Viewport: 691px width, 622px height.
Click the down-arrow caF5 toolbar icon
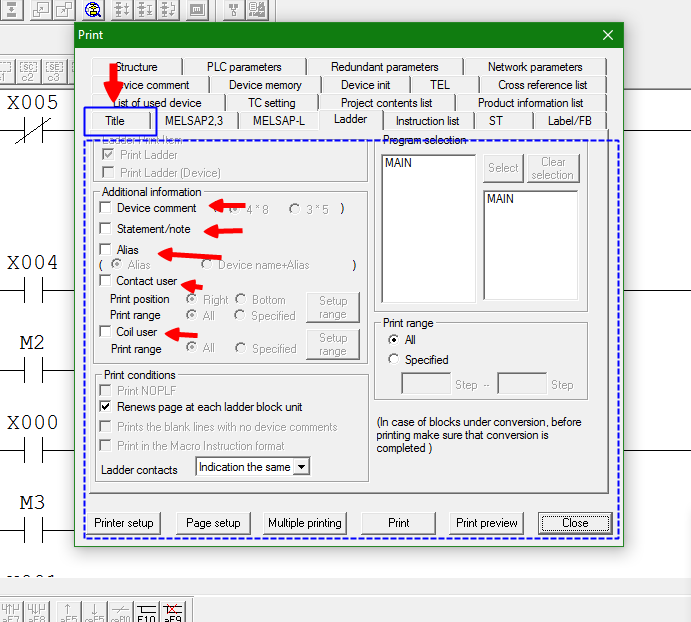(94, 612)
